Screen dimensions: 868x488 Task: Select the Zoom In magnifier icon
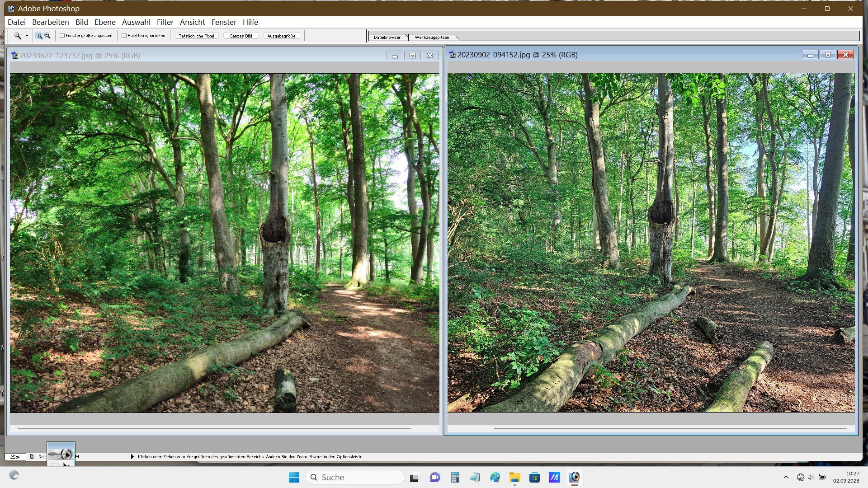pos(39,36)
